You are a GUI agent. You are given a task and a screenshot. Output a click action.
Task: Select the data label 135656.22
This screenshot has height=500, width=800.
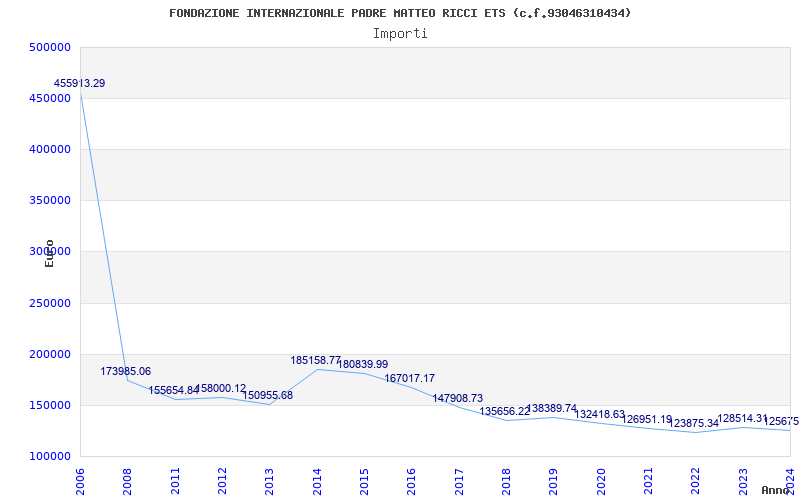pyautogui.click(x=505, y=411)
